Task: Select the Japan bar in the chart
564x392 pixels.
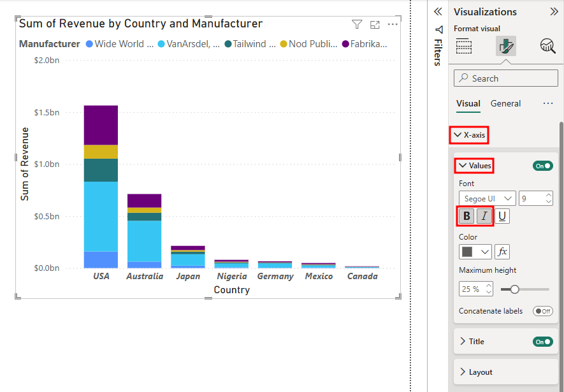Action: [188, 257]
